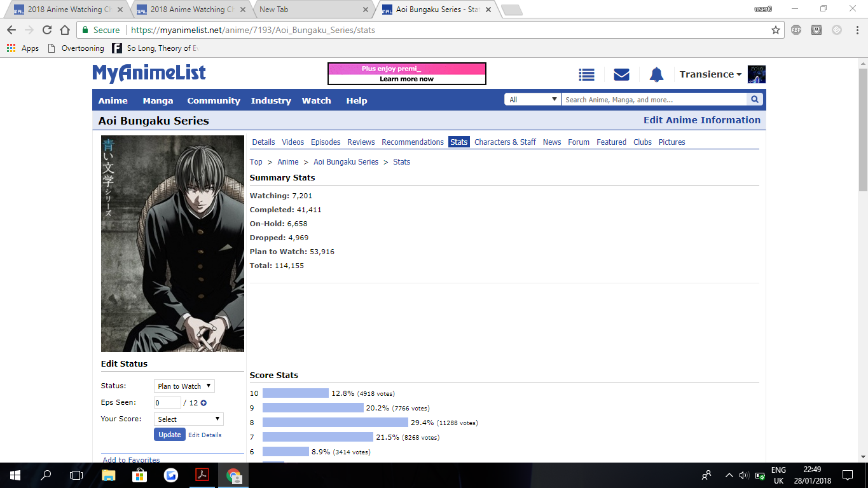
Task: Open the Community navigation menu
Action: [x=214, y=100]
